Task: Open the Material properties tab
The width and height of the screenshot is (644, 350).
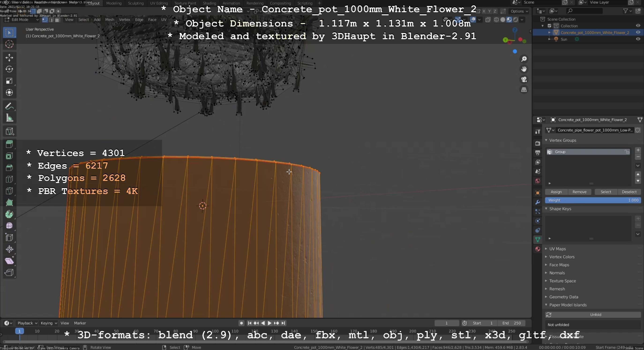Action: (x=538, y=249)
